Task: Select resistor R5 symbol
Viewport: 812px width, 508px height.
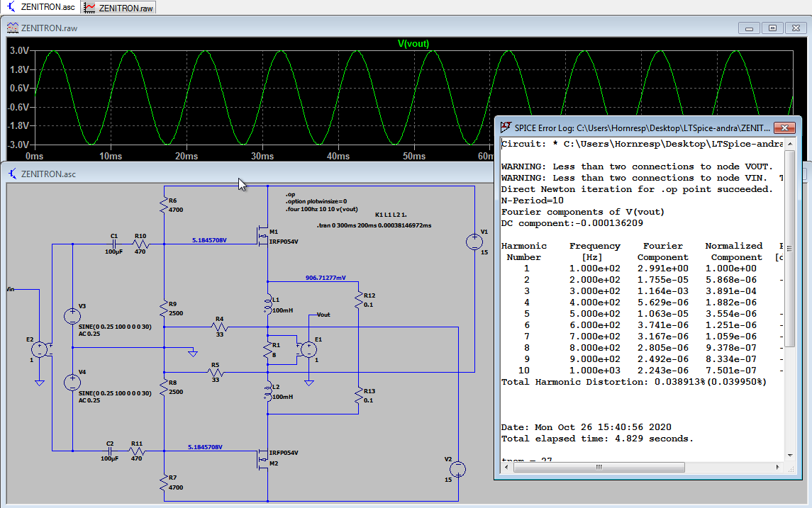Action: [216, 372]
